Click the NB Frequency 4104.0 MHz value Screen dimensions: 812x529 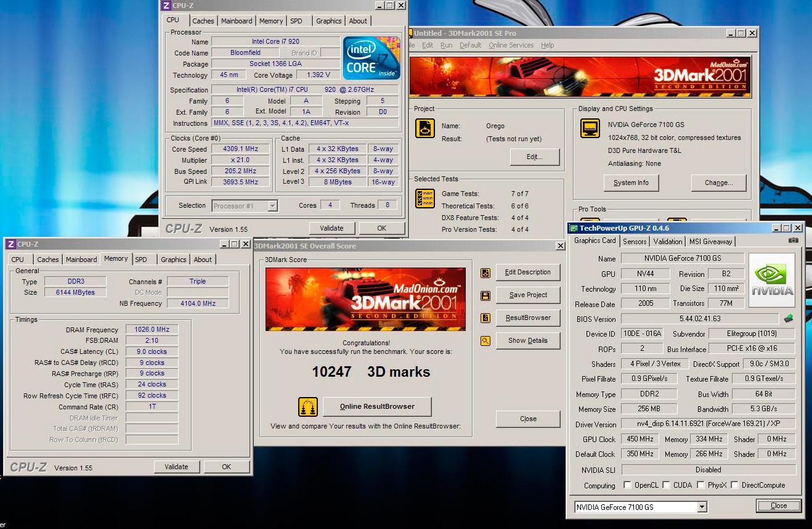tap(198, 303)
